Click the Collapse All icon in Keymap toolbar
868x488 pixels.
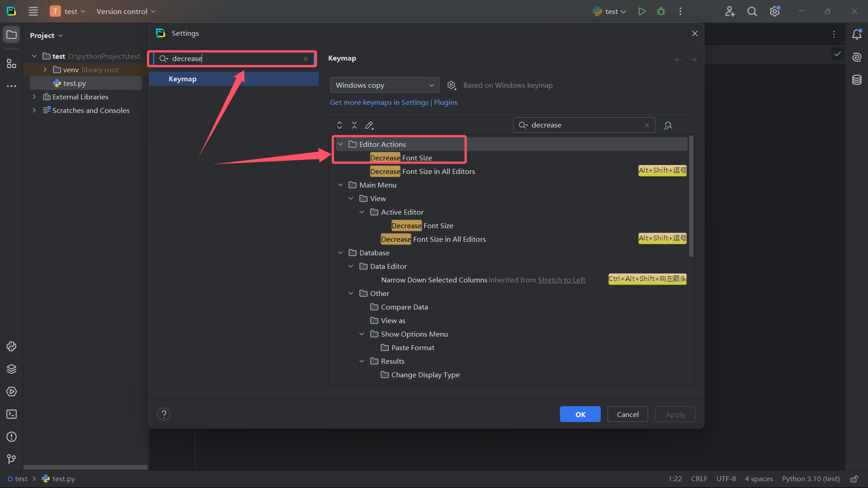point(354,125)
